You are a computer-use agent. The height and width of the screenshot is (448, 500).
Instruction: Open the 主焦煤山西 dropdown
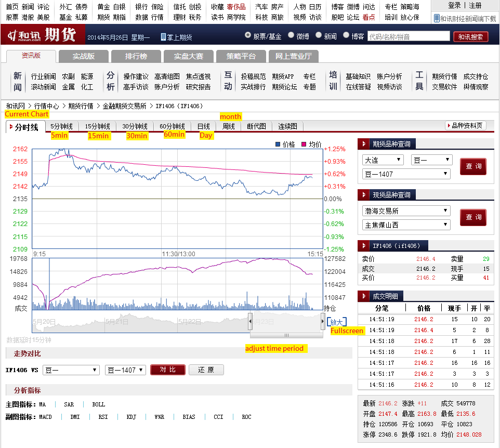tap(406, 225)
